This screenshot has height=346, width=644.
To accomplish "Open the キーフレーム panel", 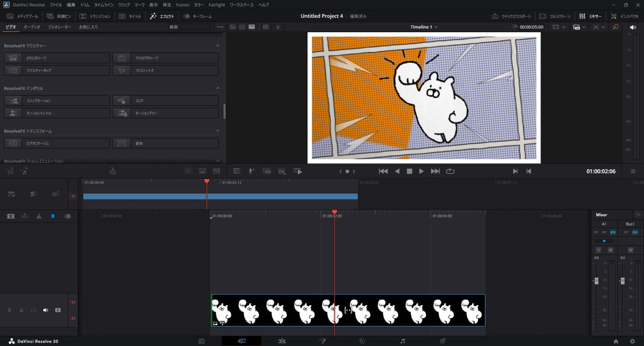I will click(x=198, y=16).
